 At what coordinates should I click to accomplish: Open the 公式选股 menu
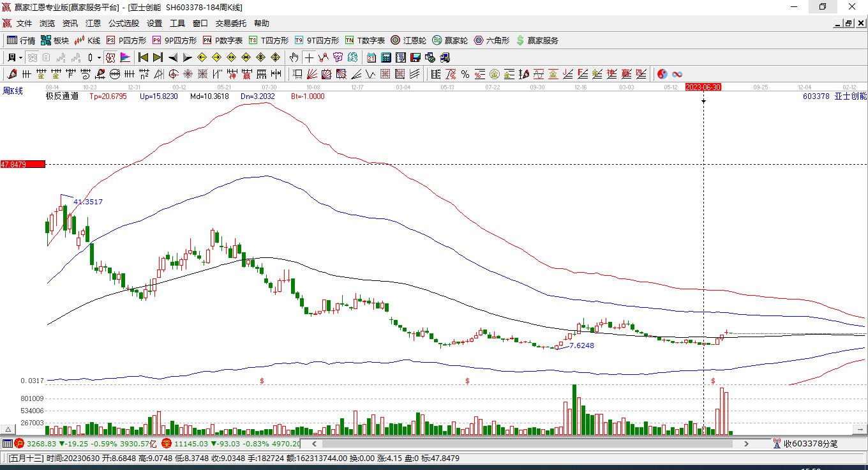coord(124,24)
